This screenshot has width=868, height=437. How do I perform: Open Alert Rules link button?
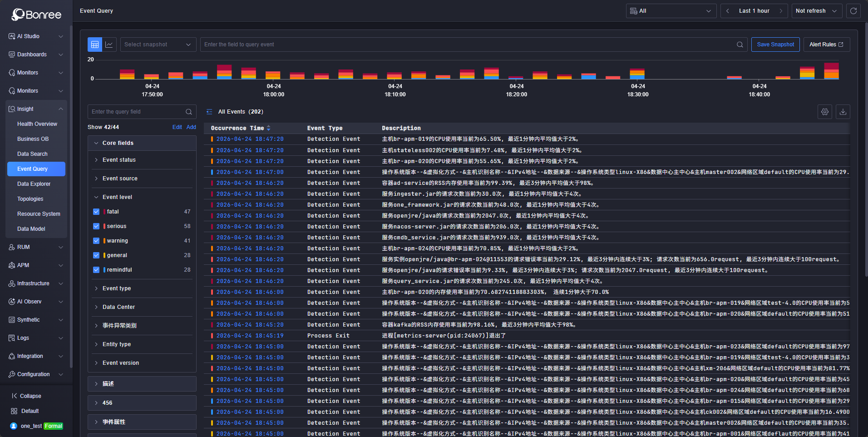coord(827,45)
